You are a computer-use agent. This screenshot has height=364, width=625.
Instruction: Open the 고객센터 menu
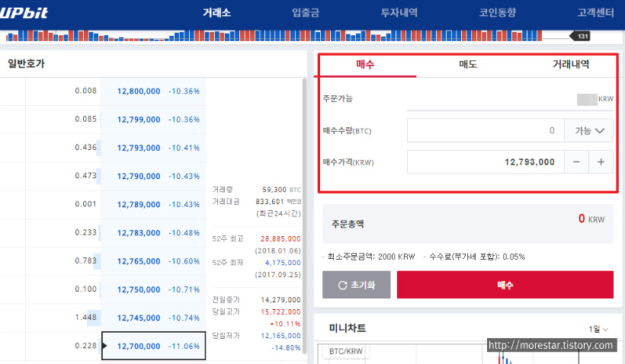(x=595, y=13)
